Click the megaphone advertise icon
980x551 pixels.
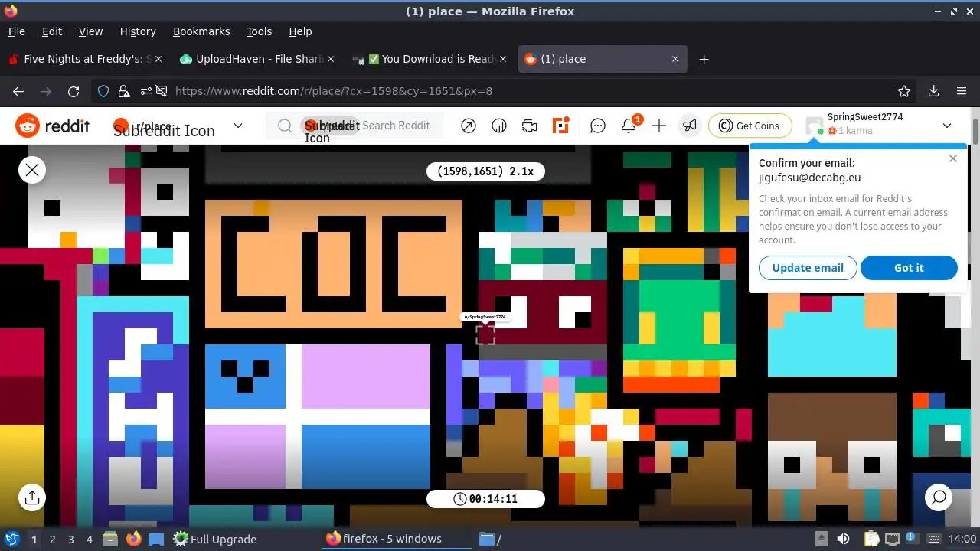(x=690, y=126)
